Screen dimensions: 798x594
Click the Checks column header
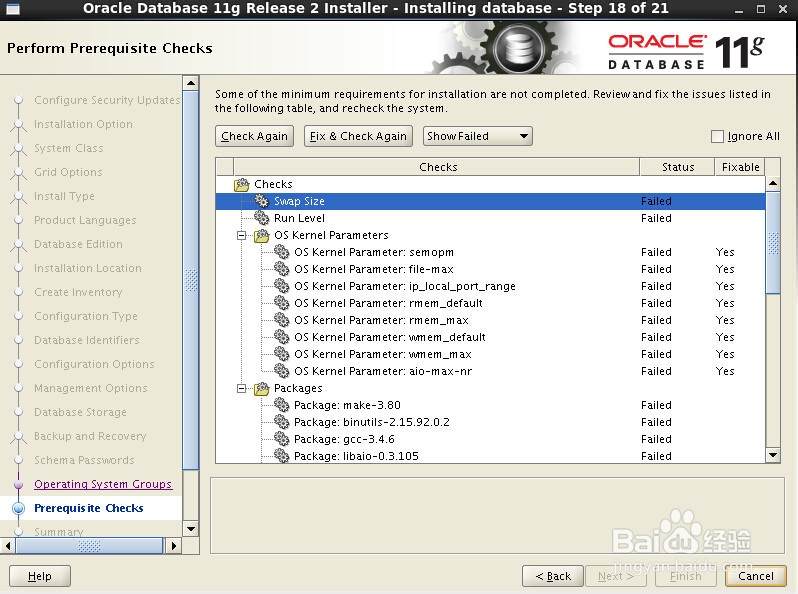(x=437, y=167)
